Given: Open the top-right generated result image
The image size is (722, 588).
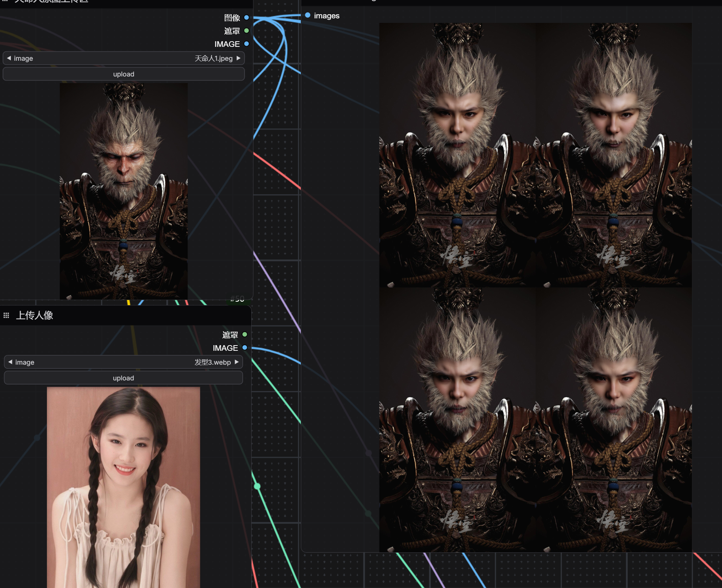Looking at the screenshot, I should point(614,155).
